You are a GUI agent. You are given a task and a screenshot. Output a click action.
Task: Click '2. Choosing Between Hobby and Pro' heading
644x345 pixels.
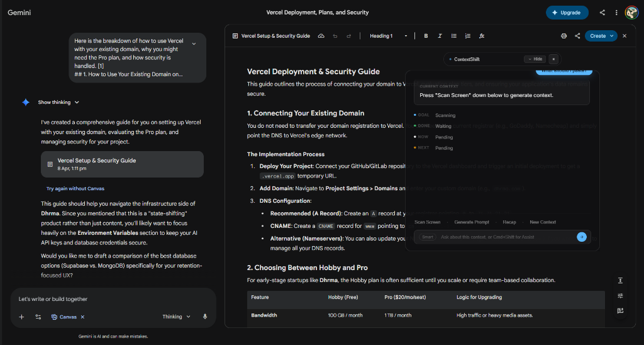[x=307, y=268]
